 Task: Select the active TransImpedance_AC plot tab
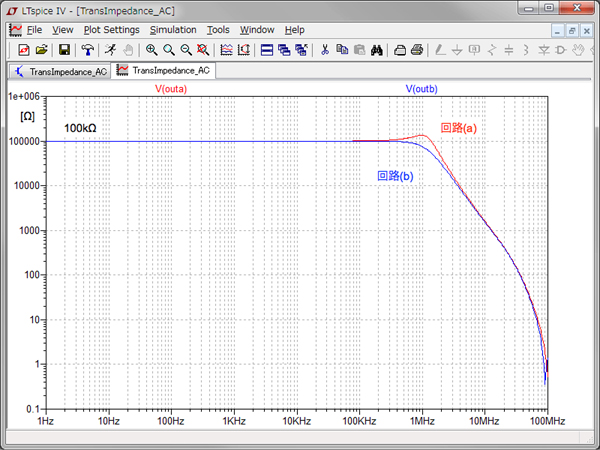point(162,71)
